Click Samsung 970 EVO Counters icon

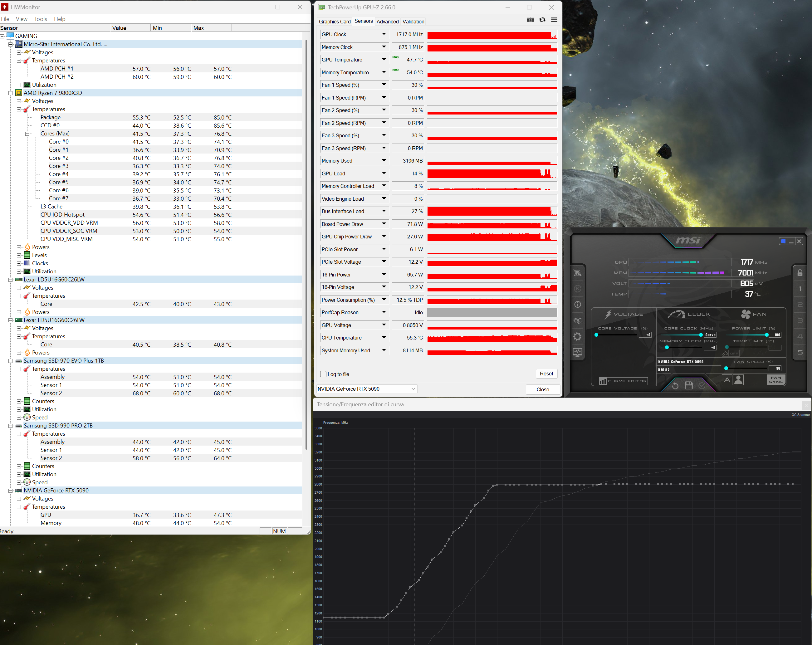[27, 401]
